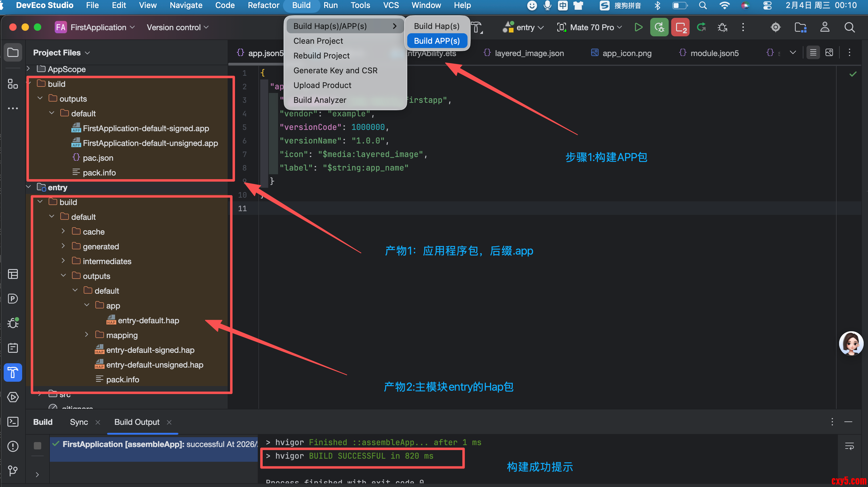Image resolution: width=868 pixels, height=487 pixels.
Task: Open the Problems exclamation icon
Action: tap(13, 446)
